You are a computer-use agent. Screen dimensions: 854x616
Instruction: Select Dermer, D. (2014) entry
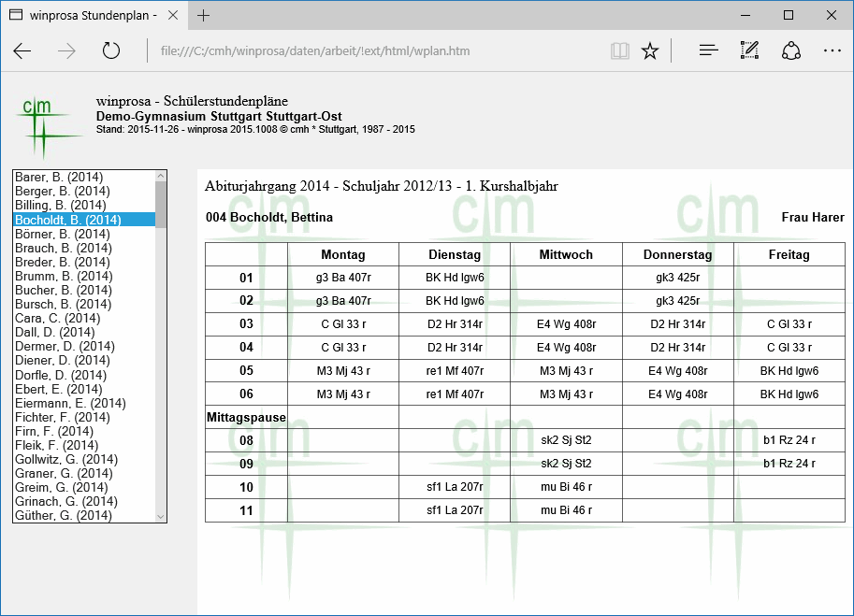(65, 346)
